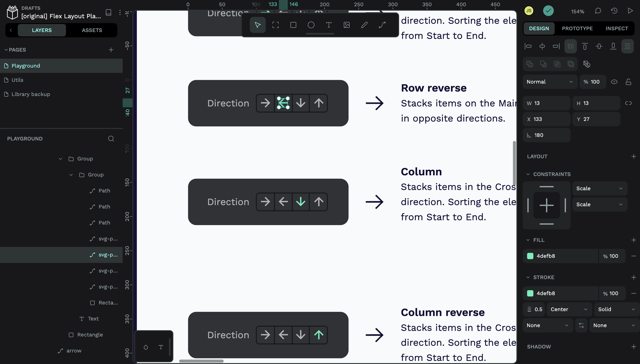Click the 154% zoom level control
This screenshot has height=364, width=640.
pyautogui.click(x=577, y=11)
